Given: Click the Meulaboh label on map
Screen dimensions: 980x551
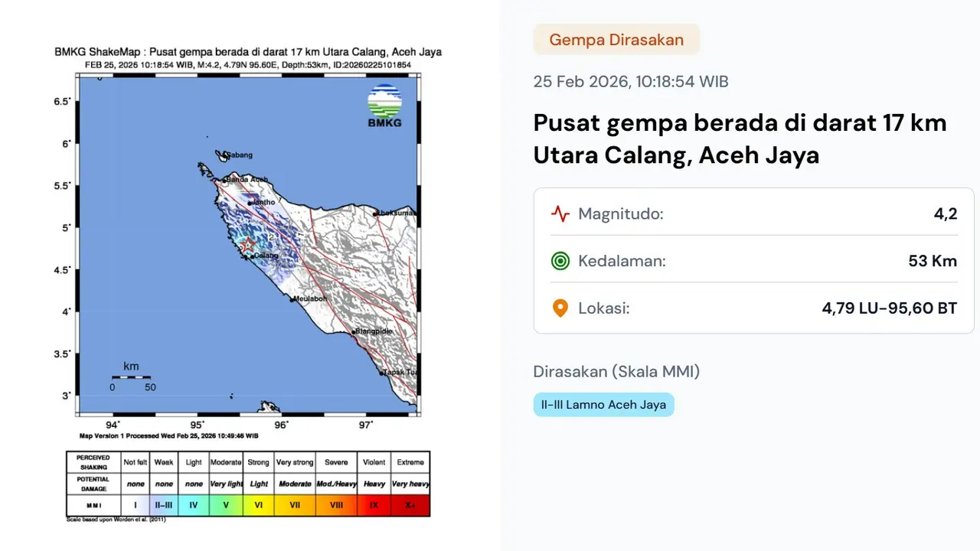Looking at the screenshot, I should click(x=310, y=298).
